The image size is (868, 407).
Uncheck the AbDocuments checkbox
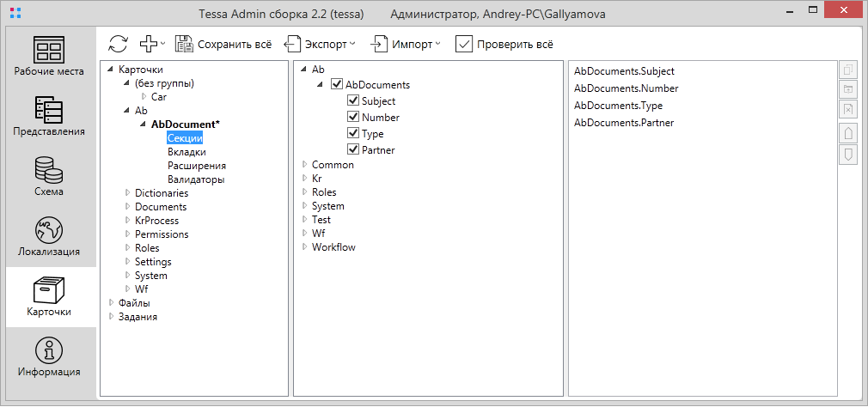click(x=337, y=85)
